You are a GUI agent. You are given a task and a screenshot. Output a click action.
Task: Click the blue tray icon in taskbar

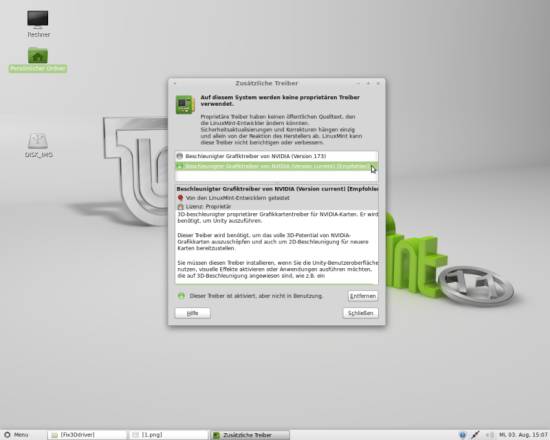462,435
